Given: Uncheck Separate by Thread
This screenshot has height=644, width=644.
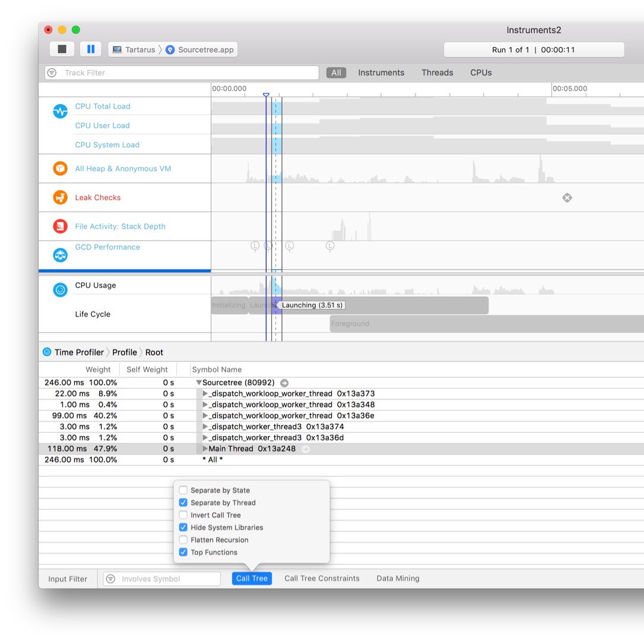Looking at the screenshot, I should [183, 502].
